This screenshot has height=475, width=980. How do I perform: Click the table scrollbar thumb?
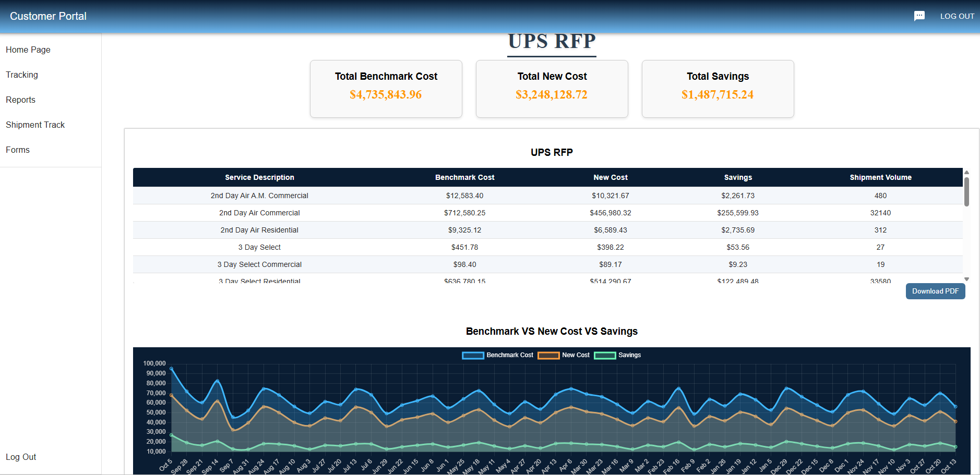pos(966,191)
